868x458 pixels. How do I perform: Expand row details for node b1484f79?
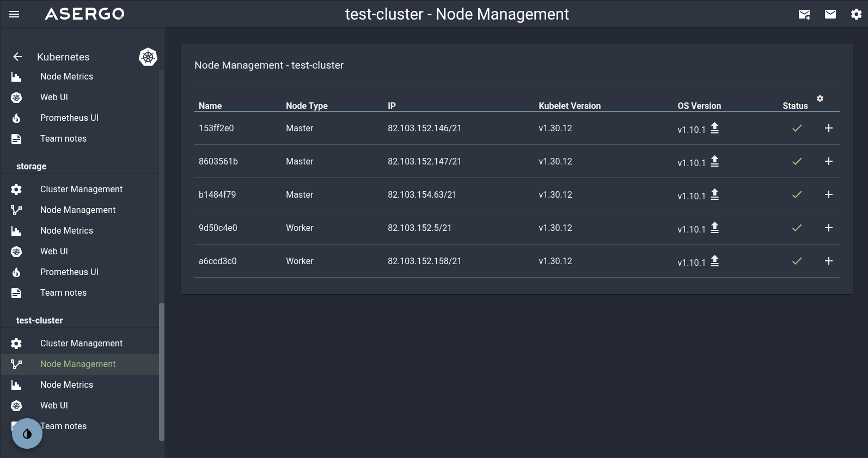pos(828,194)
